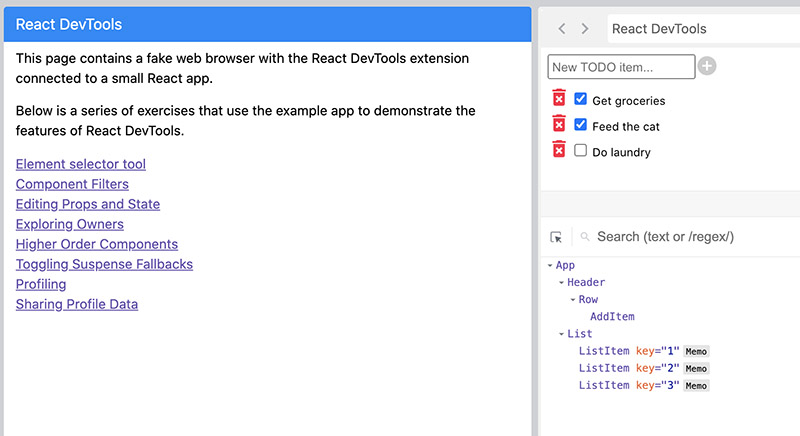Viewport: 800px width, 436px height.
Task: Delete the Do laundry item
Action: [559, 149]
